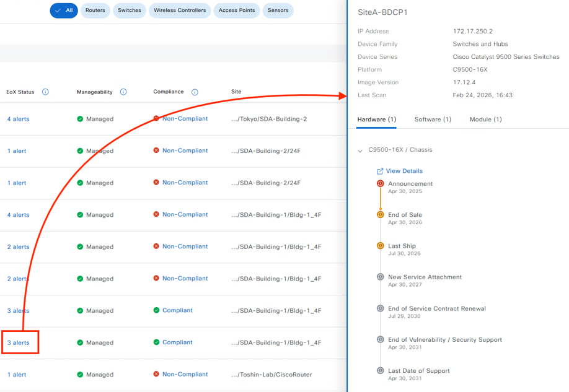The height and width of the screenshot is (392, 569).
Task: Toggle the All device filter
Action: pos(64,11)
